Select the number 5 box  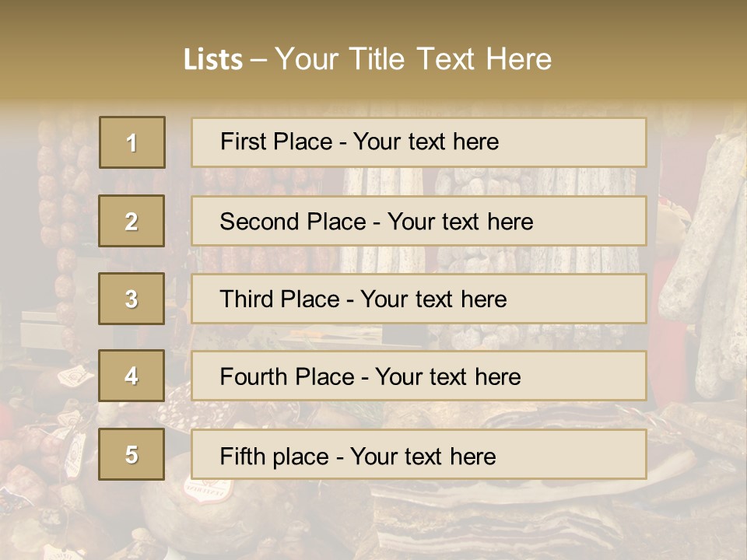(x=132, y=454)
